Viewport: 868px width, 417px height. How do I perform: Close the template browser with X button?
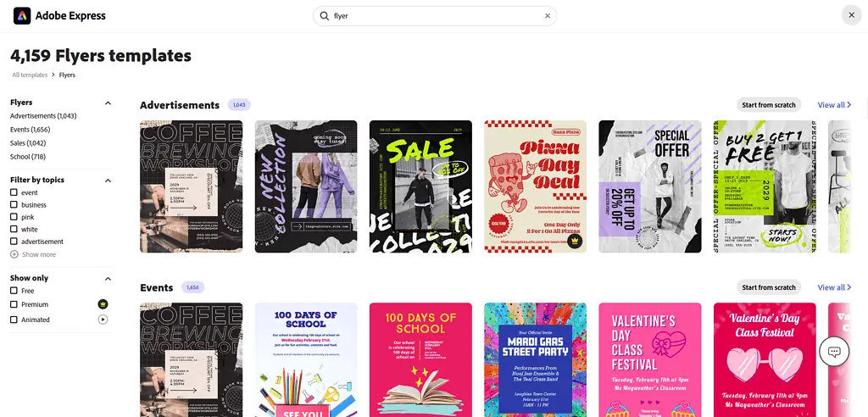[x=850, y=15]
